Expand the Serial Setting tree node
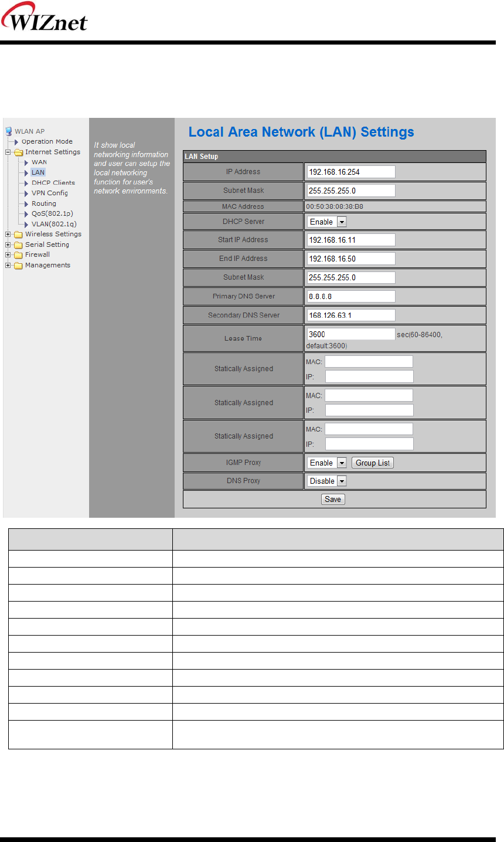The height and width of the screenshot is (842, 504). pos(8,245)
